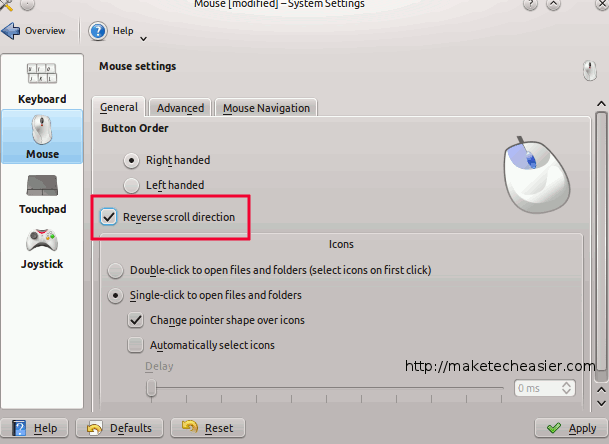Image resolution: width=609 pixels, height=444 pixels.
Task: Open the Joystick settings module
Action: tap(42, 249)
